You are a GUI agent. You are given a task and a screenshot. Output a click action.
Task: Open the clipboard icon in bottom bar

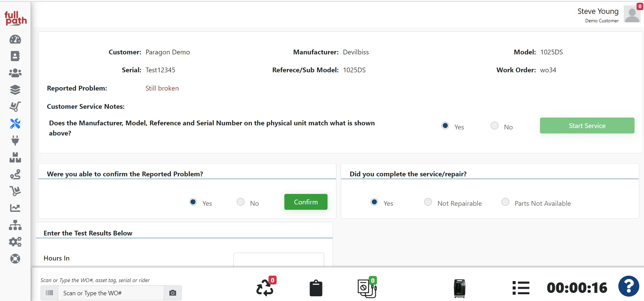[316, 288]
